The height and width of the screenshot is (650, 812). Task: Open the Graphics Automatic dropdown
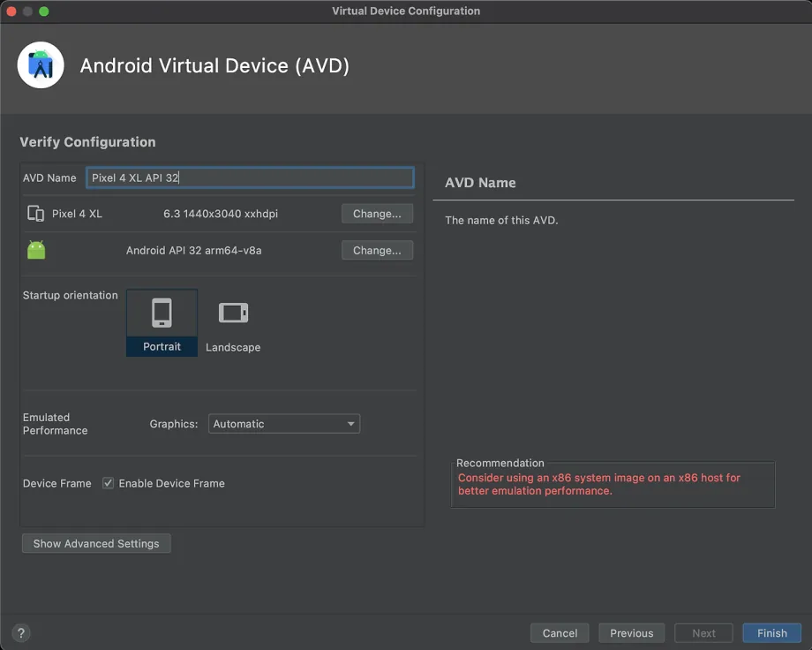tap(284, 424)
